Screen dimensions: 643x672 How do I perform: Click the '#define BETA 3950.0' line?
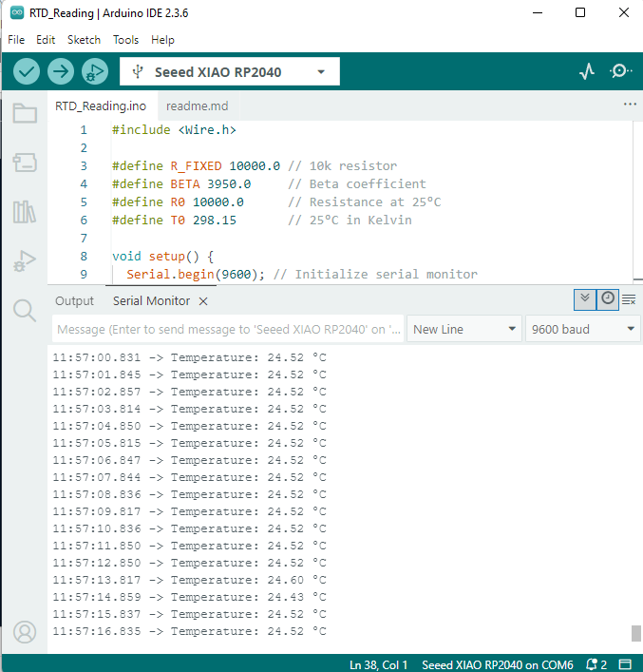pos(181,183)
